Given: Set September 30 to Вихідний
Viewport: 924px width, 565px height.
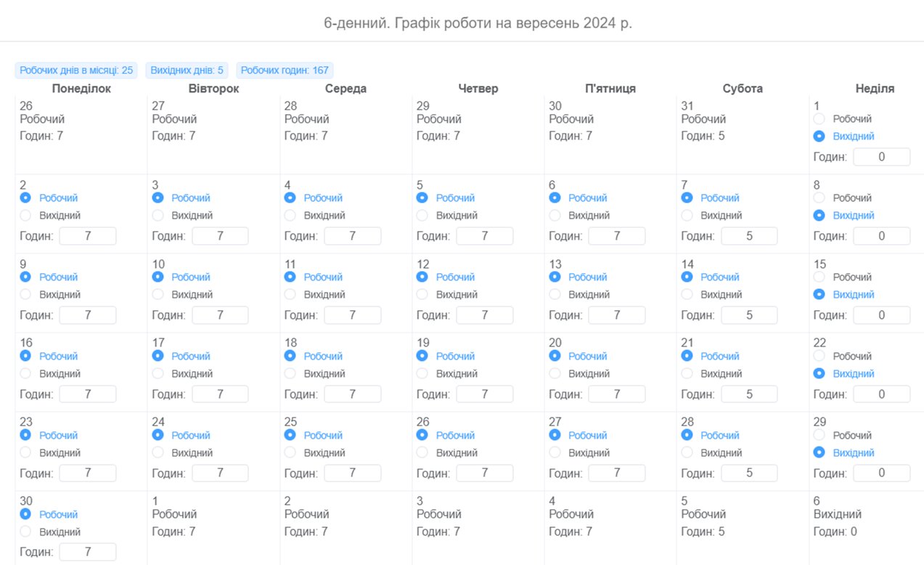Looking at the screenshot, I should pos(25,532).
